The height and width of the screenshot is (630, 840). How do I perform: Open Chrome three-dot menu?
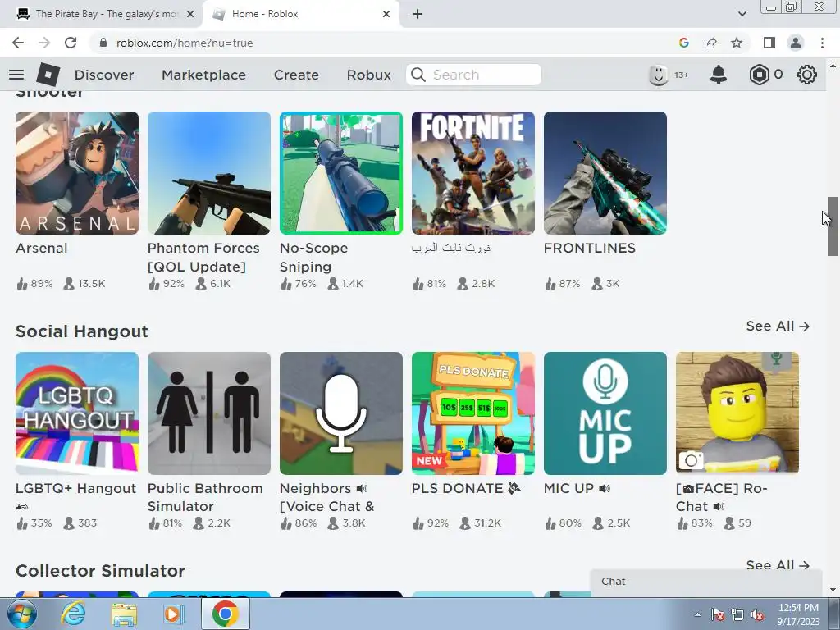[x=822, y=43]
